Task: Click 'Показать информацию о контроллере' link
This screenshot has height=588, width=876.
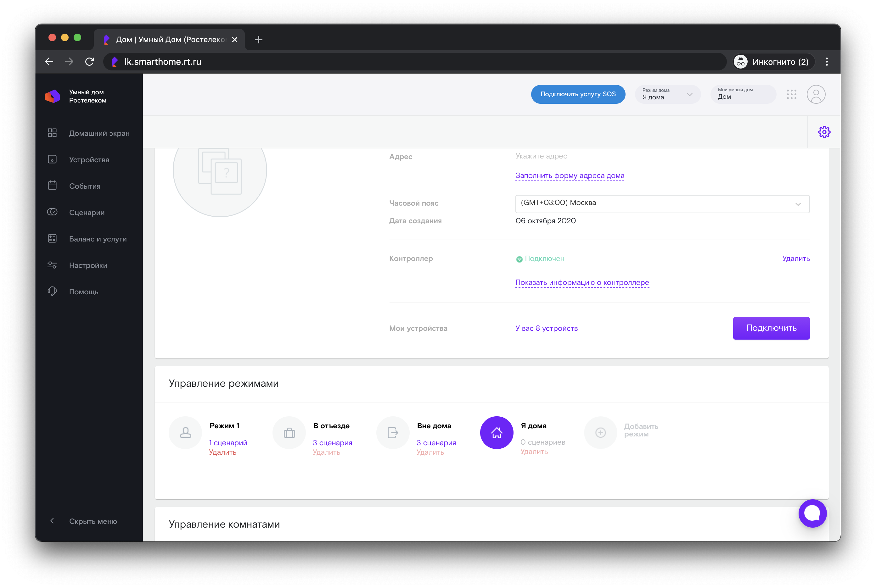Action: (582, 282)
